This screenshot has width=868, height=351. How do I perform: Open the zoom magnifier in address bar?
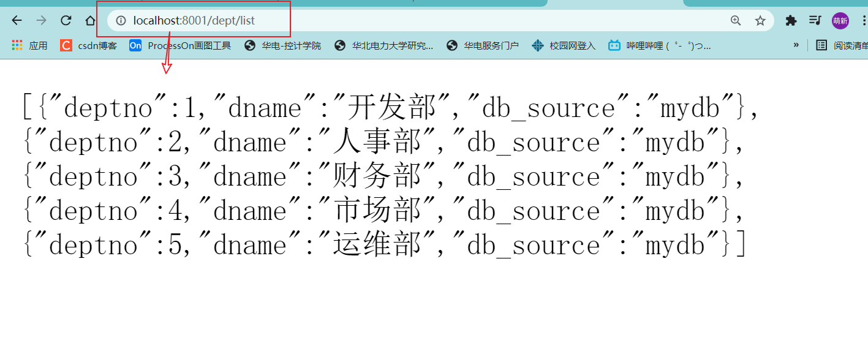[x=736, y=21]
